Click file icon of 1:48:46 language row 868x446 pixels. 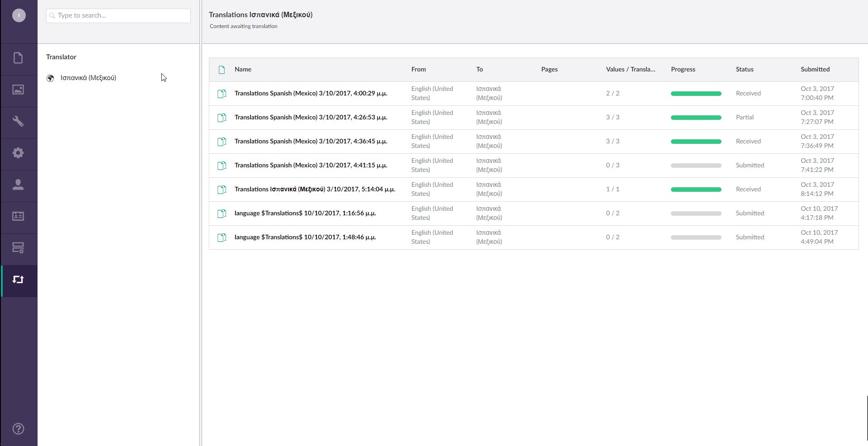(x=222, y=237)
